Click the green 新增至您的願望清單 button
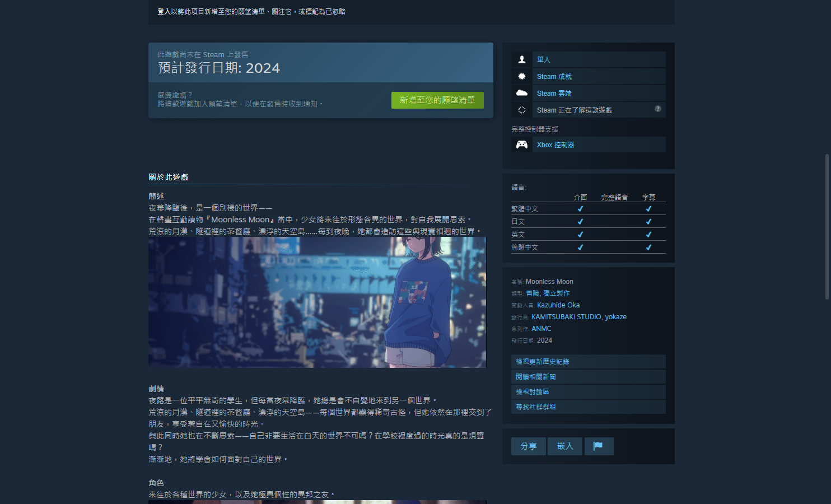831x504 pixels. coord(437,100)
